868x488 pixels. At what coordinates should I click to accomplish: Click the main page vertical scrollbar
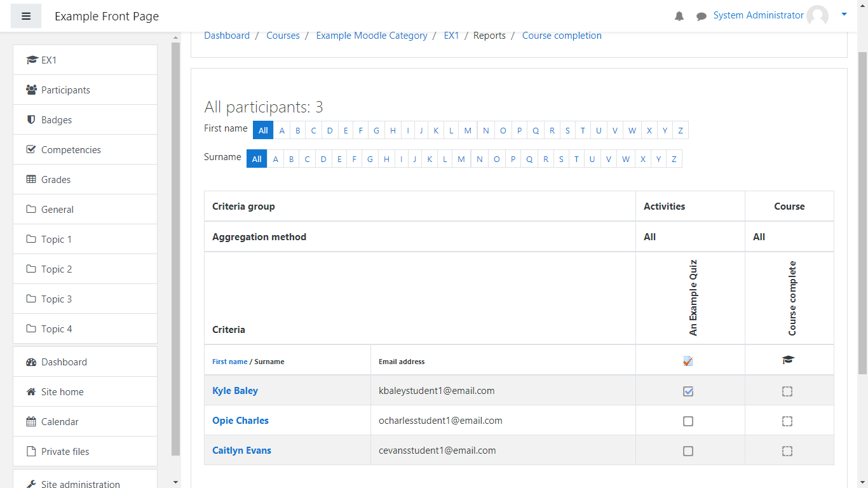(862, 210)
